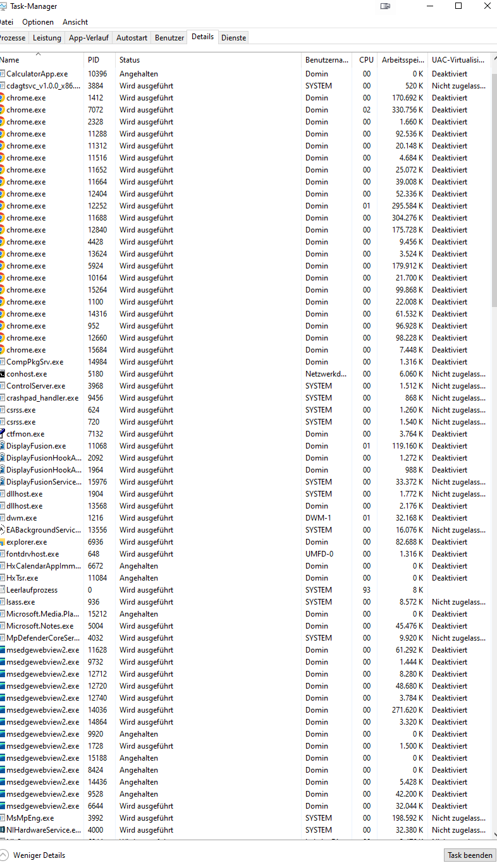Select the HxTsr.exe row
This screenshot has width=497, height=868.
pyautogui.click(x=245, y=578)
